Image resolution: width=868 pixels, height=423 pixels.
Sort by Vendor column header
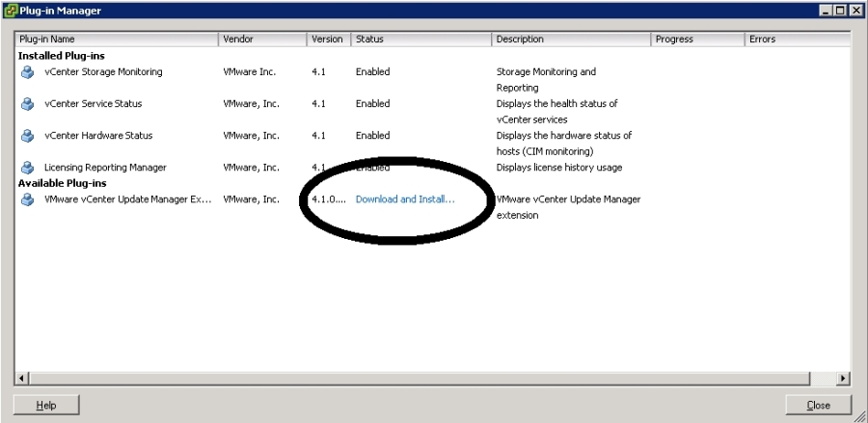(263, 40)
